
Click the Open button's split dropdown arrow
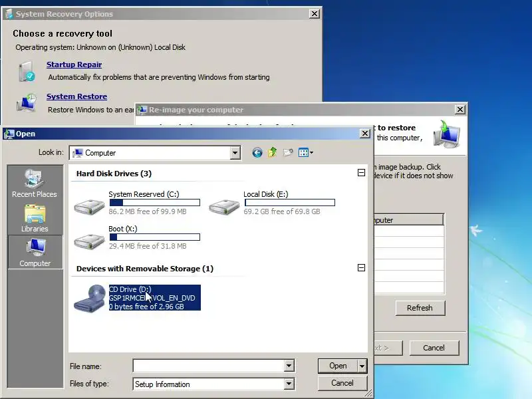click(x=362, y=366)
